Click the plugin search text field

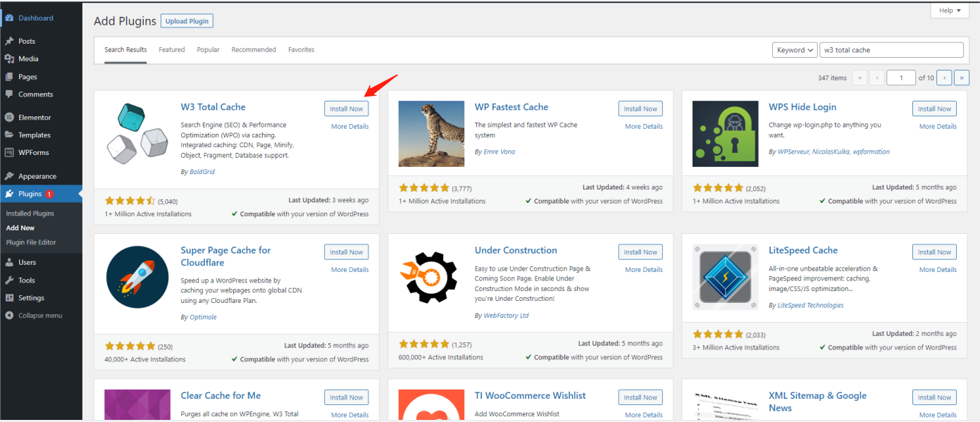[891, 50]
